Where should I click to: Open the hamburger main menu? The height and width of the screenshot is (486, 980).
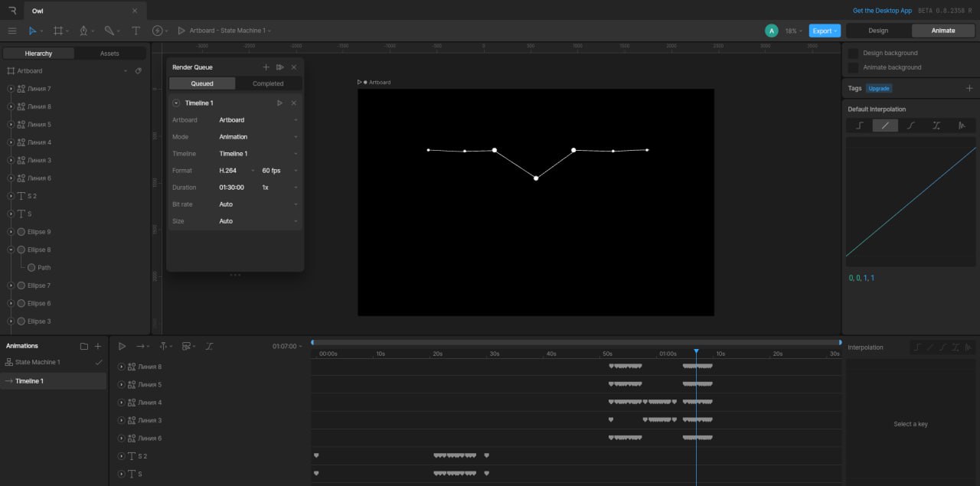point(11,31)
